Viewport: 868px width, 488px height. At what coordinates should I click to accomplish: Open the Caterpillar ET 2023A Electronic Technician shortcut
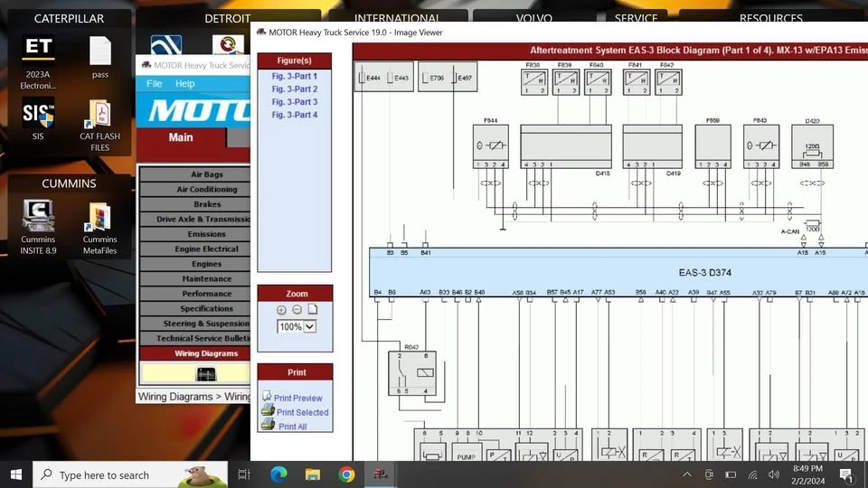[x=38, y=62]
